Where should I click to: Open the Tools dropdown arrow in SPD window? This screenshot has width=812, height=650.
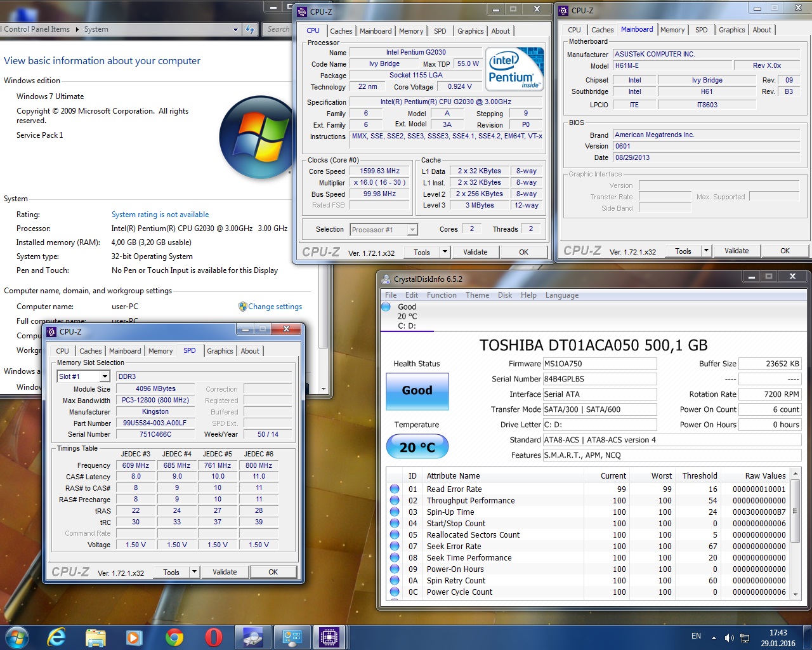coord(195,572)
